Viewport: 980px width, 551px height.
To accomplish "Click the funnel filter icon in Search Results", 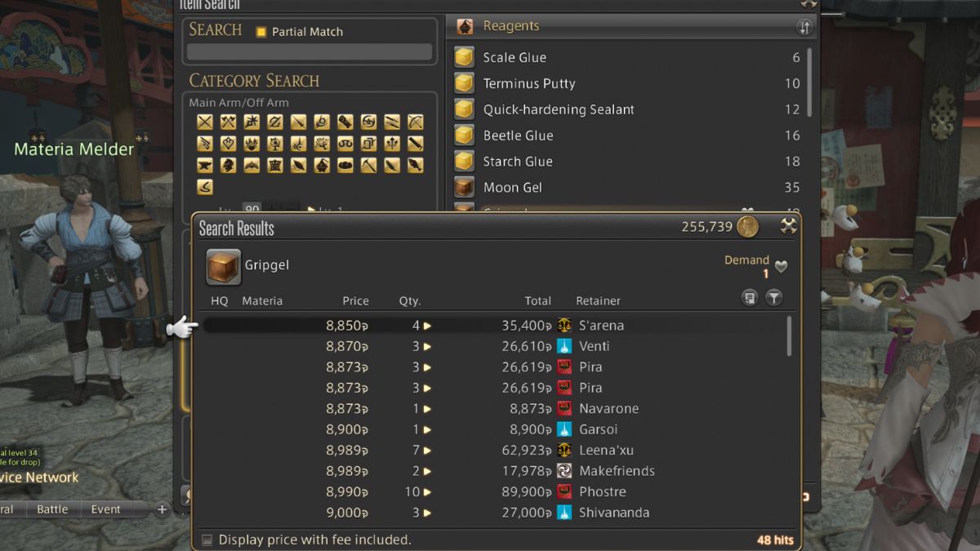I will click(773, 299).
